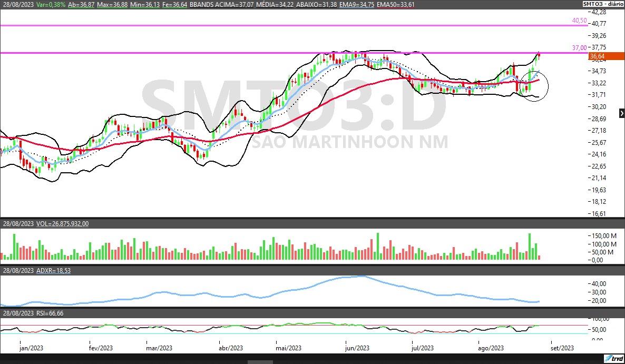
Task: Click the 37,00 resistance line label
Action: tap(579, 48)
